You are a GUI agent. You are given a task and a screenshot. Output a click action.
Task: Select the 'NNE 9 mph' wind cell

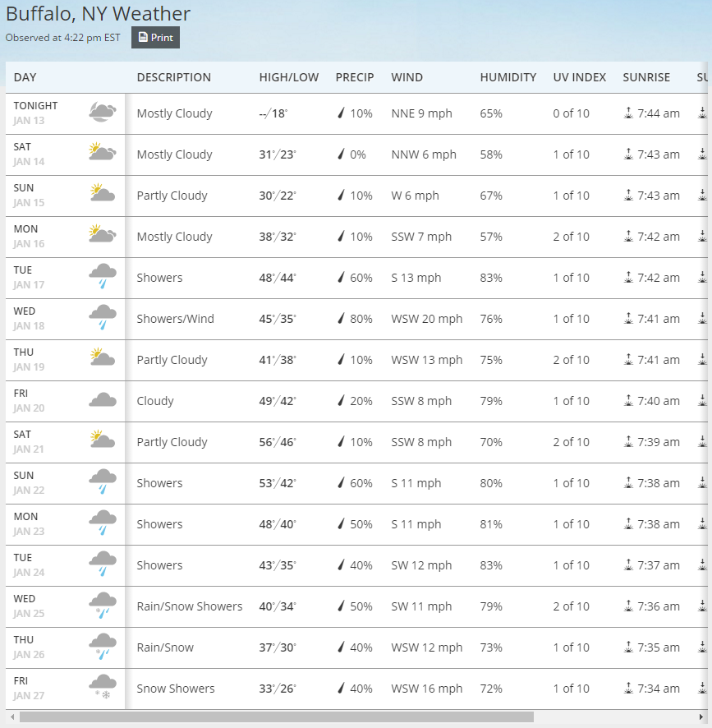click(421, 113)
